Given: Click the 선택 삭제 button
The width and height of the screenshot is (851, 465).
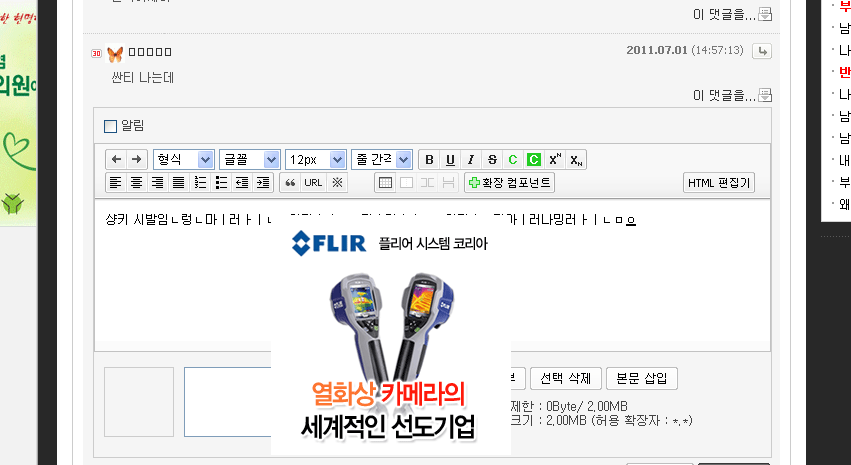Looking at the screenshot, I should (x=566, y=379).
